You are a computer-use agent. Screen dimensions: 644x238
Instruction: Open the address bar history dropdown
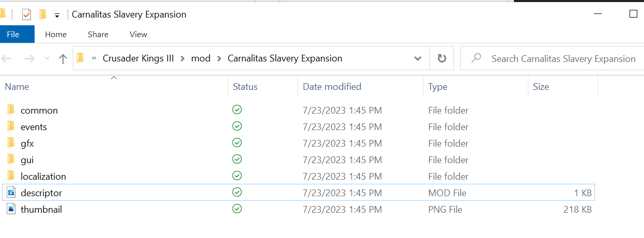click(418, 59)
